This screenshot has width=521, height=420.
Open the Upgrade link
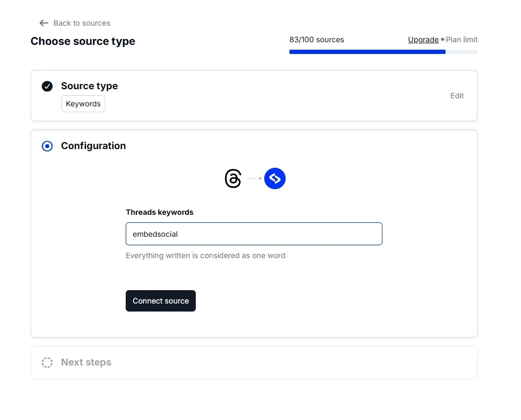(423, 40)
